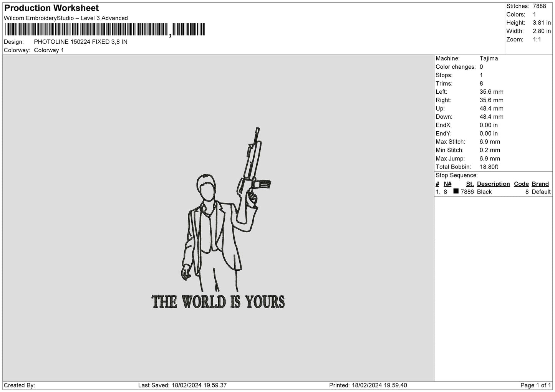
Task: Click the 'Color changes:' label
Action: coord(456,67)
